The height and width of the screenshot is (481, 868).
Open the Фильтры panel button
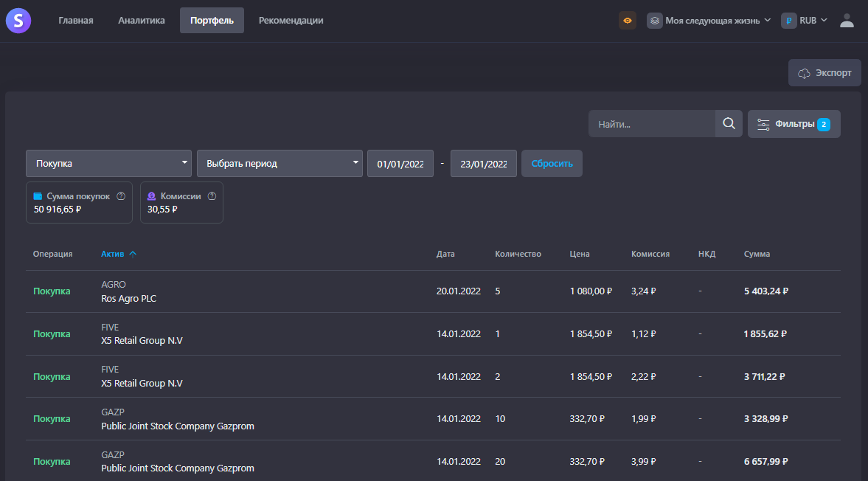point(794,124)
